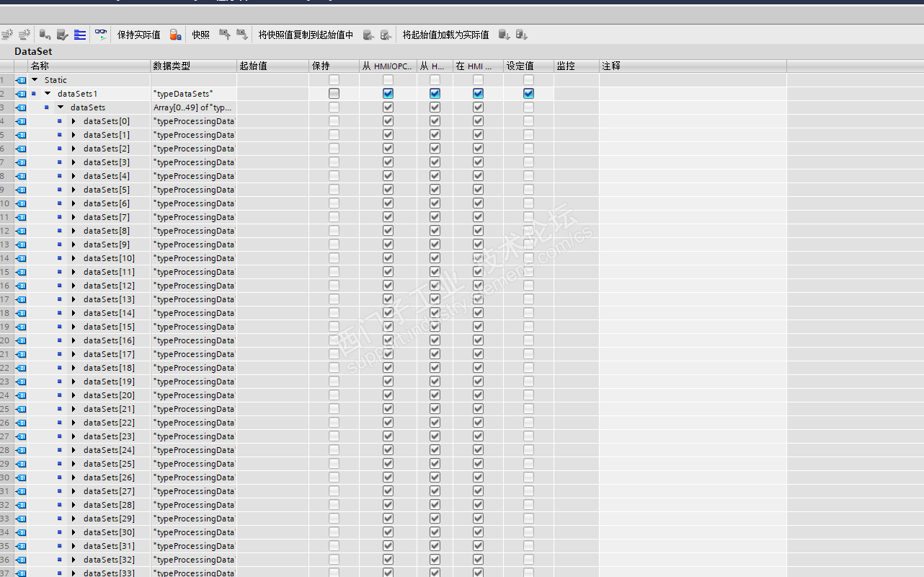This screenshot has width=924, height=577.
Task: Expand the dataSets[7] element
Action: (x=74, y=217)
